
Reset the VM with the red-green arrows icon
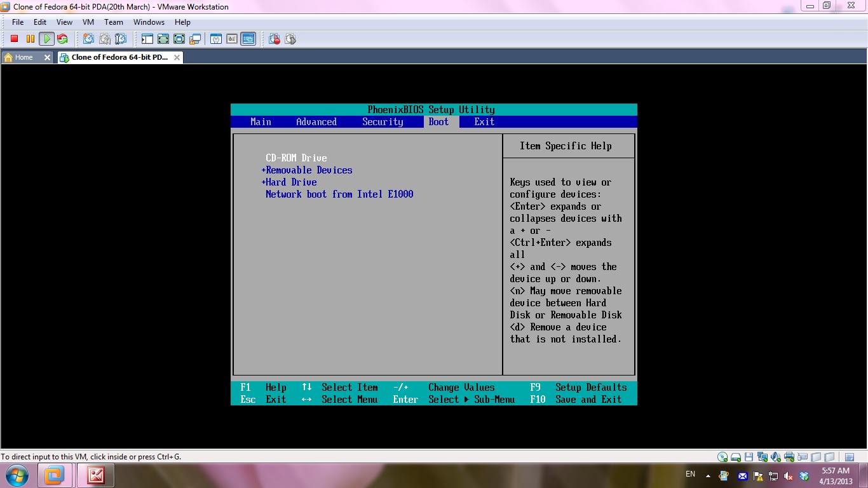tap(62, 39)
